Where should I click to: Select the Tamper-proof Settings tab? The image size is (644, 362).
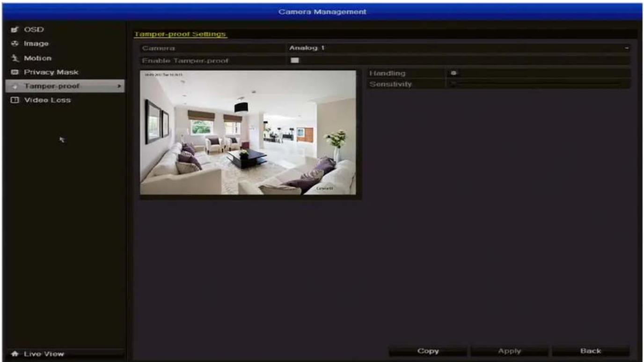(x=181, y=34)
